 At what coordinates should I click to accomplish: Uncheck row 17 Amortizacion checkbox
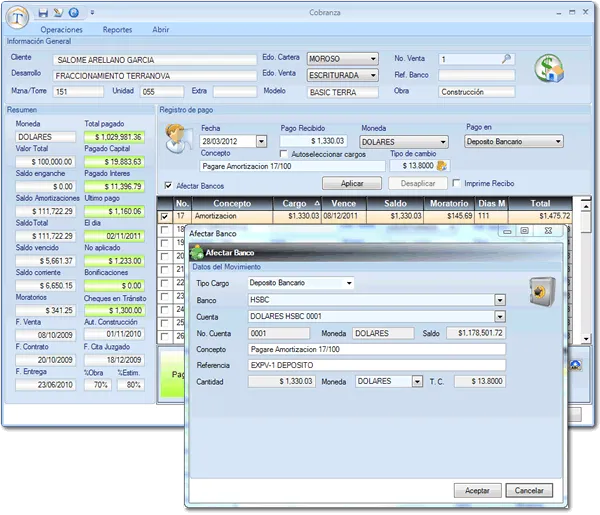coord(165,217)
